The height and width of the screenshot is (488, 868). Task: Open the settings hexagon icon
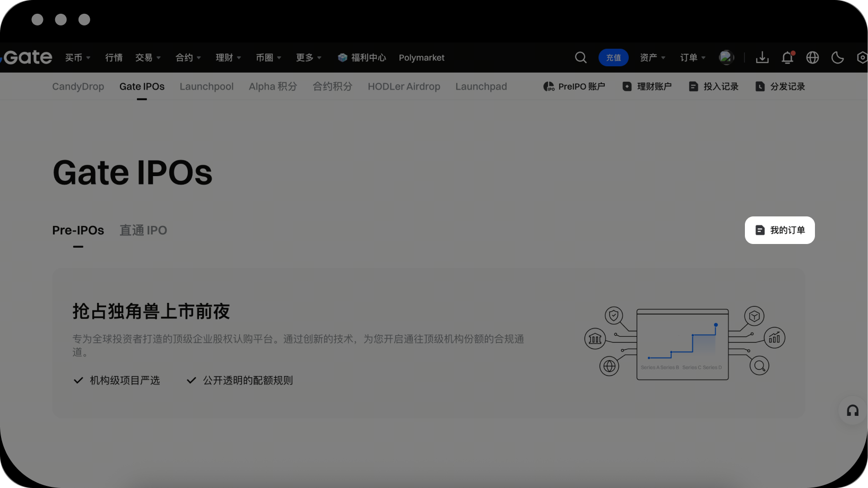[863, 57]
